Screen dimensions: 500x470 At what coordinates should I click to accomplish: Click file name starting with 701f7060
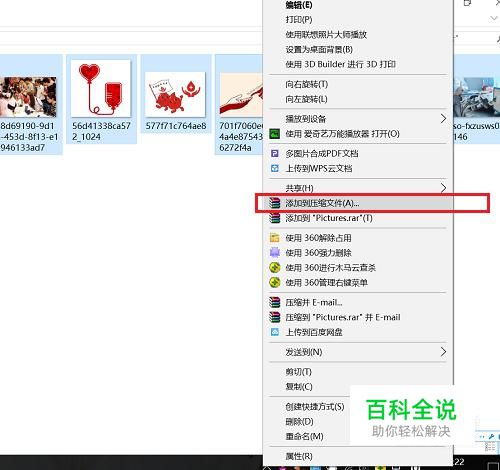tap(241, 137)
